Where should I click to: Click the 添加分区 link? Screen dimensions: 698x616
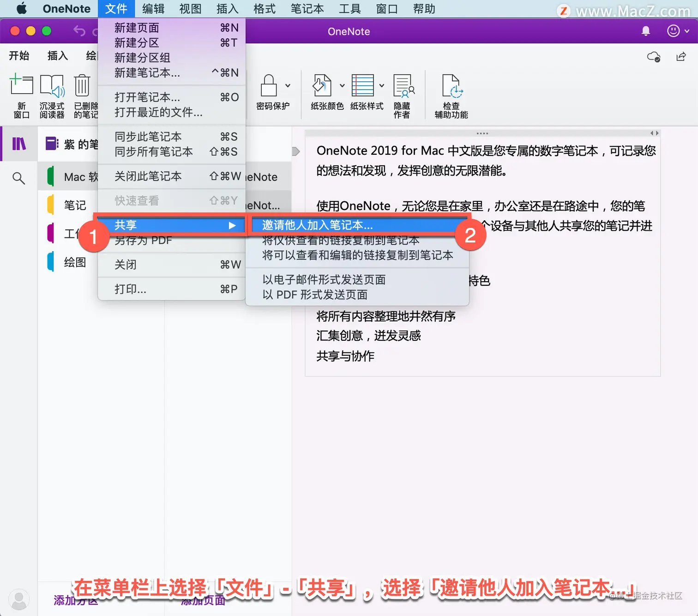point(76,600)
